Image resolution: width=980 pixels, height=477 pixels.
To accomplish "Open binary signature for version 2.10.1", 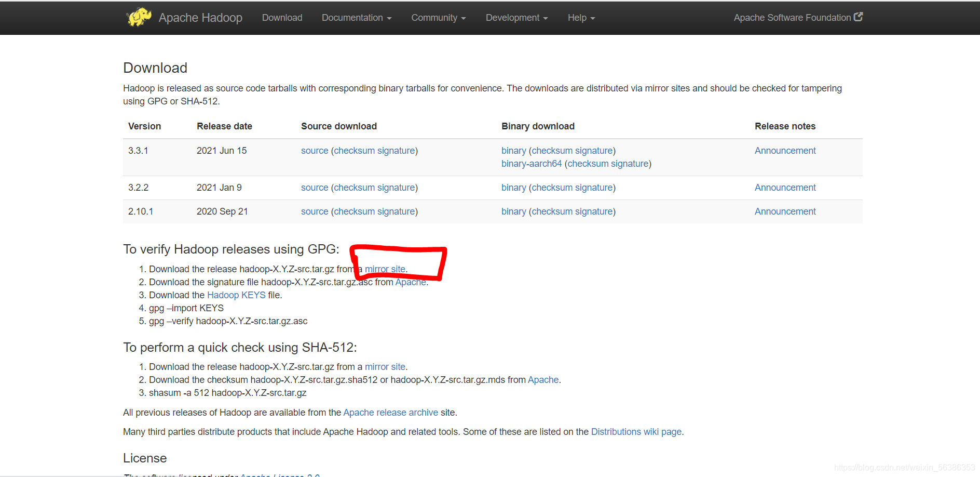I will 594,211.
